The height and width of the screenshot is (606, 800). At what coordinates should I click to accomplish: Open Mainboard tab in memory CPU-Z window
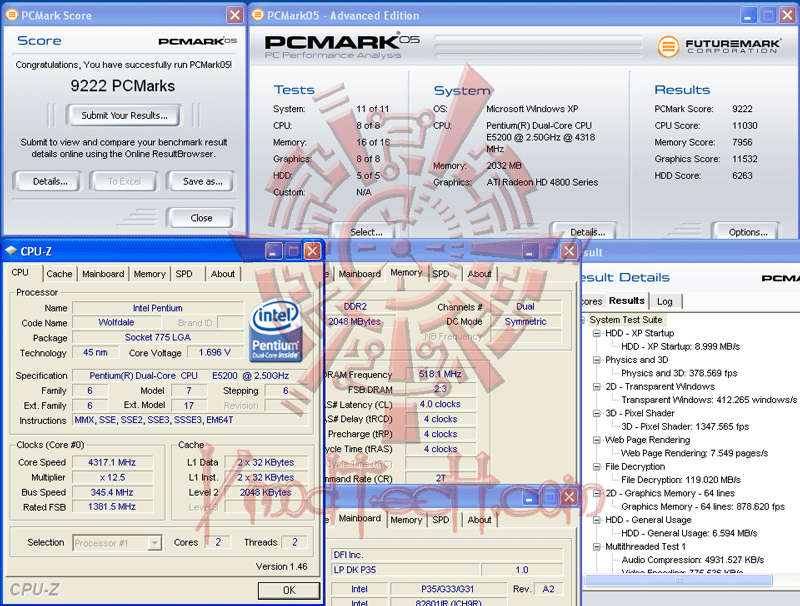pos(360,274)
